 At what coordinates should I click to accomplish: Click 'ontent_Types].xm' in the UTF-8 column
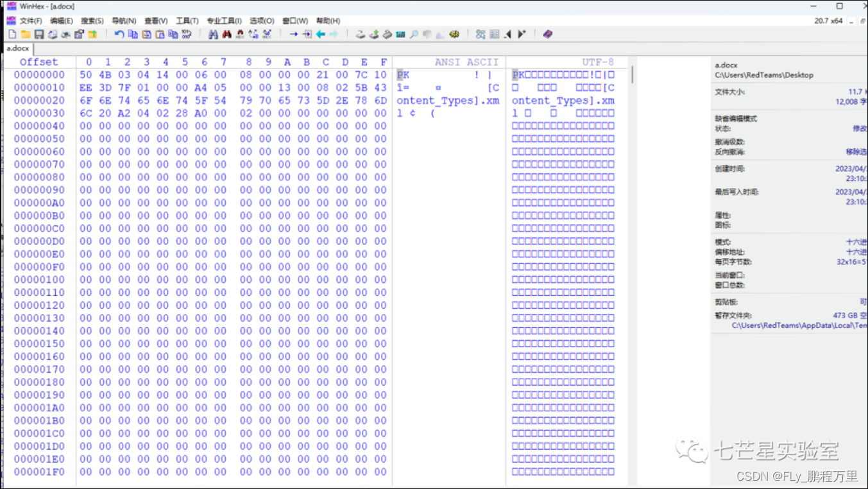click(x=563, y=101)
